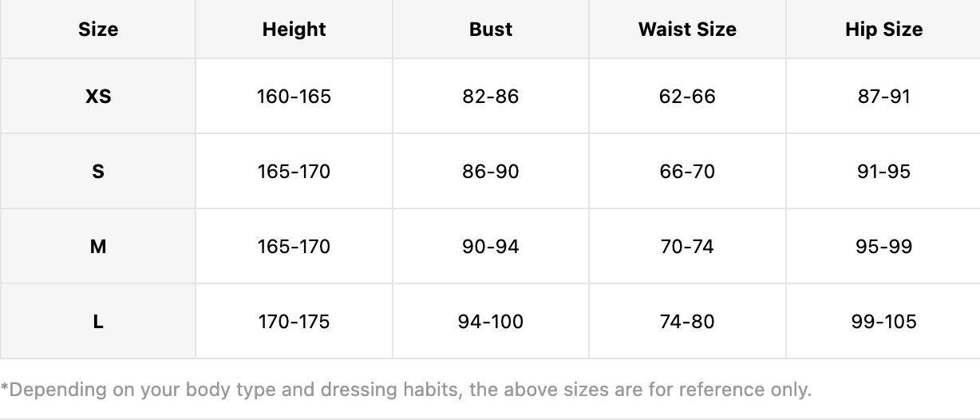Screen dimensions: 980x420
Task: Click the Size column header
Action: 98,30
